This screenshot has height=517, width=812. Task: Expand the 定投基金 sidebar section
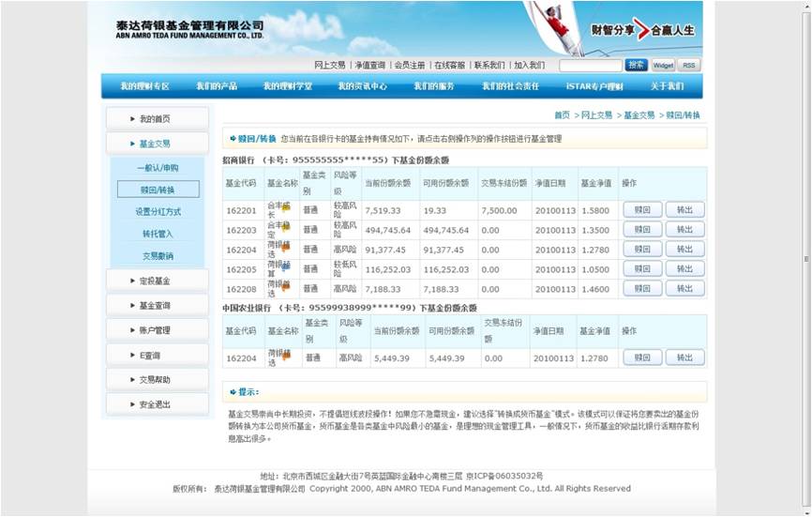pos(158,281)
